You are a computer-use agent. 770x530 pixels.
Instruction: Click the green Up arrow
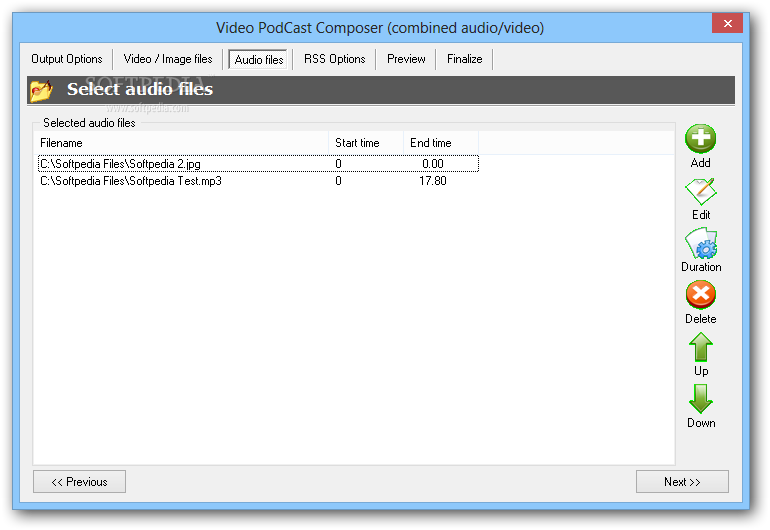pyautogui.click(x=701, y=347)
